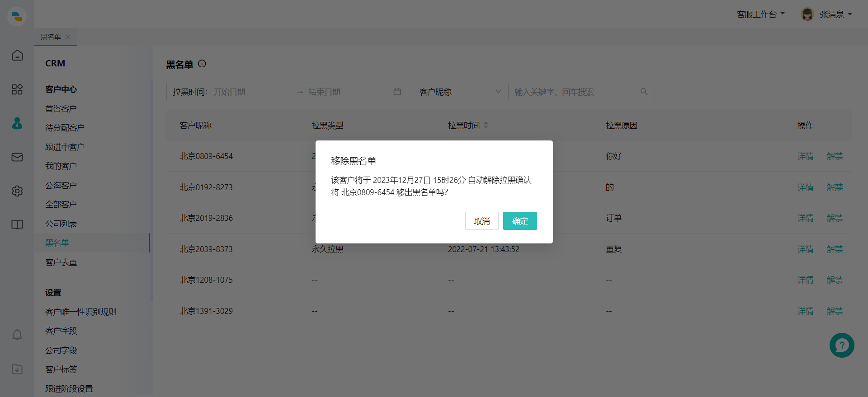Go to 待分配客户 menu item

tap(65, 128)
